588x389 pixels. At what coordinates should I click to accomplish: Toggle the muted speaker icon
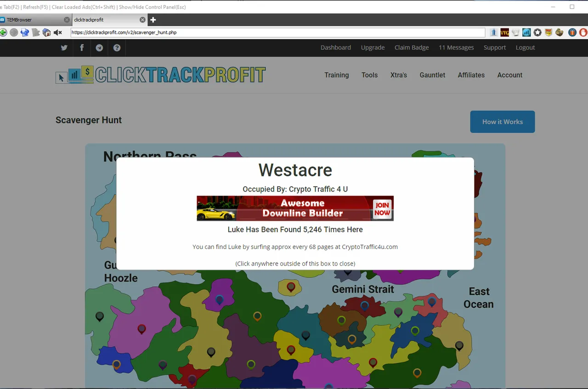(57, 33)
